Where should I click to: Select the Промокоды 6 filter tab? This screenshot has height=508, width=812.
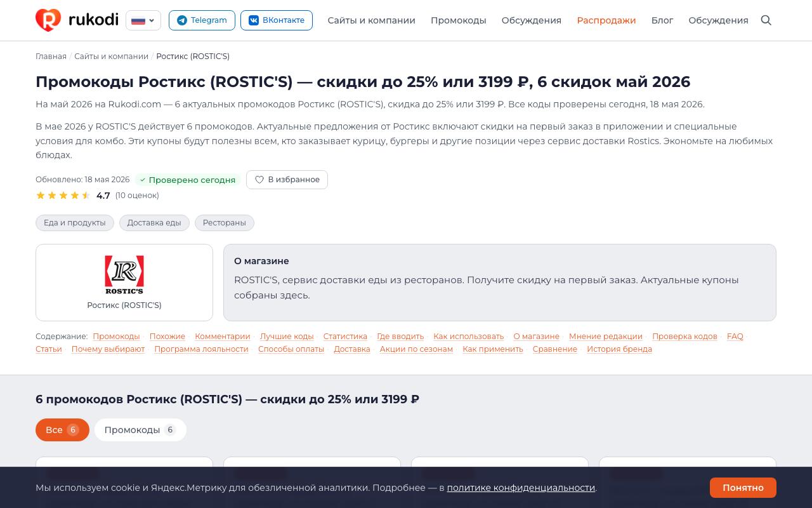140,430
